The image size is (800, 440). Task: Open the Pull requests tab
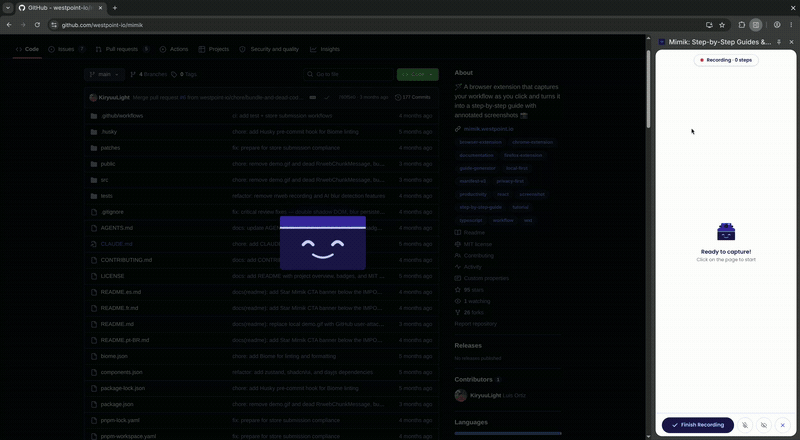122,49
